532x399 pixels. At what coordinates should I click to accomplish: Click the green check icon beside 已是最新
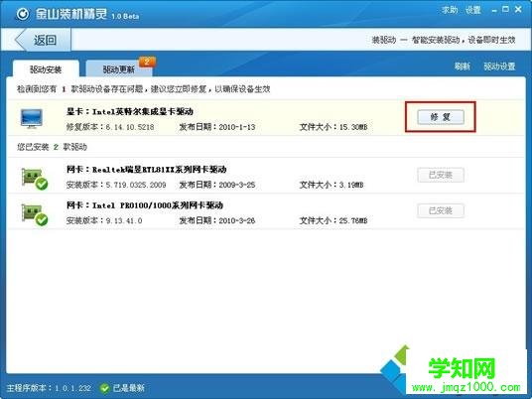[x=104, y=388]
